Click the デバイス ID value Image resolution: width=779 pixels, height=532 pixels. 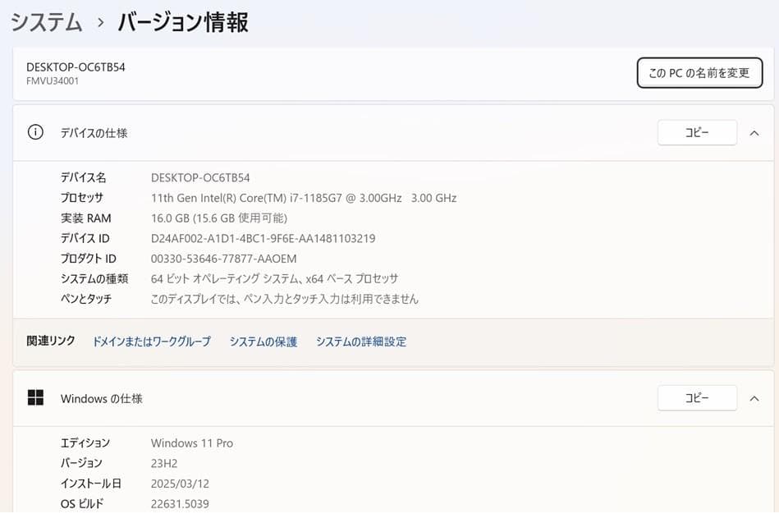pyautogui.click(x=263, y=238)
